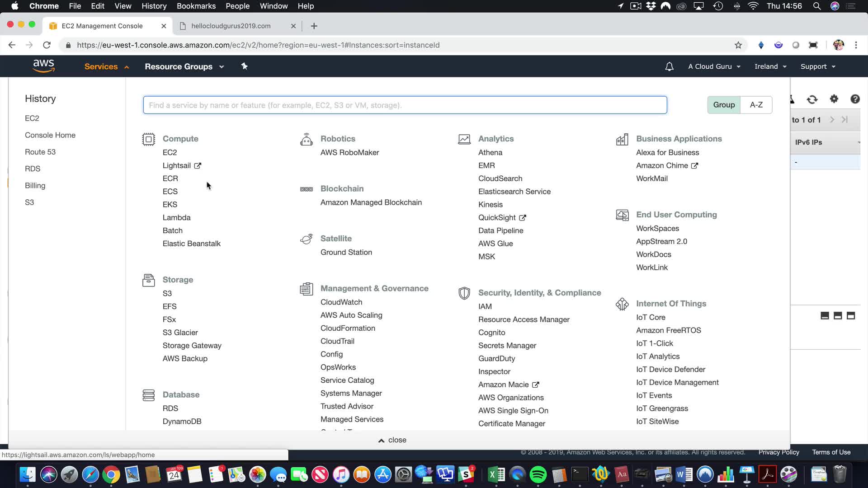Viewport: 868px width, 488px height.
Task: Open the Bookmarks menu in menu bar
Action: (196, 6)
